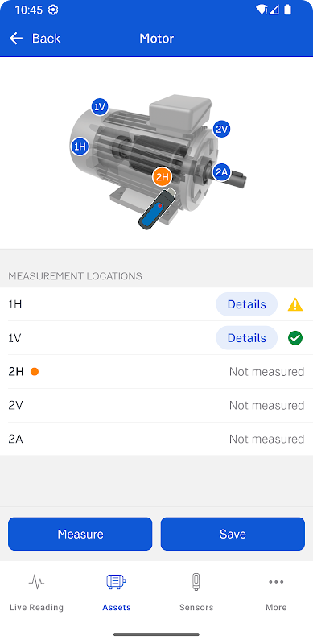This screenshot has height=644, width=313.
Task: Open Details for location 1H
Action: 246,304
